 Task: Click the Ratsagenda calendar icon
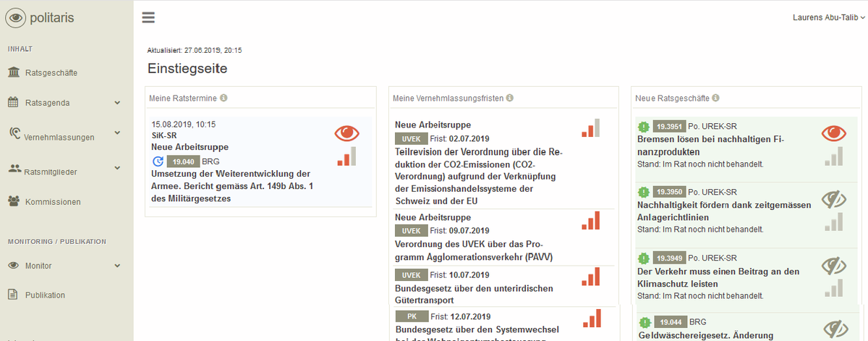pos(14,102)
